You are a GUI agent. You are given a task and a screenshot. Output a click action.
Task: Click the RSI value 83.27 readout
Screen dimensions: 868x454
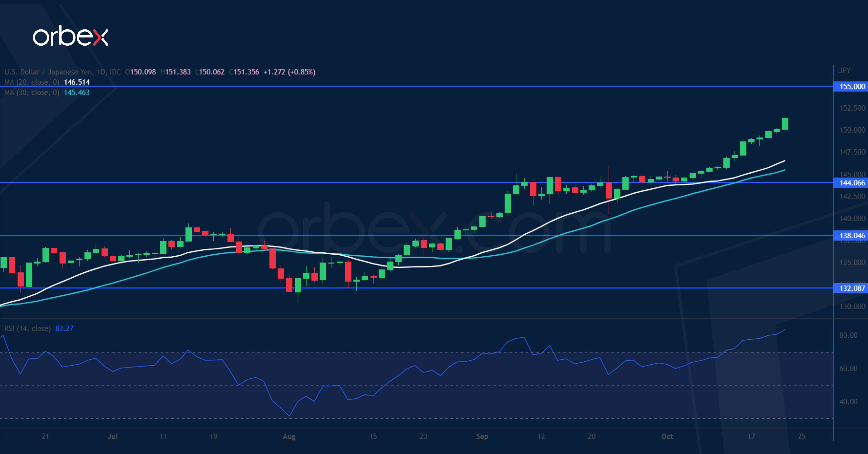pos(64,328)
